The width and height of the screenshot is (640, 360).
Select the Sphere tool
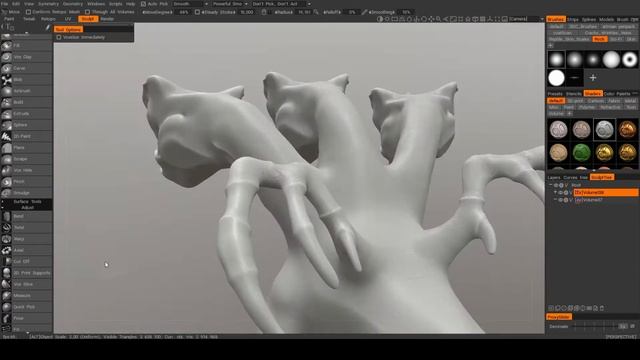[27, 125]
